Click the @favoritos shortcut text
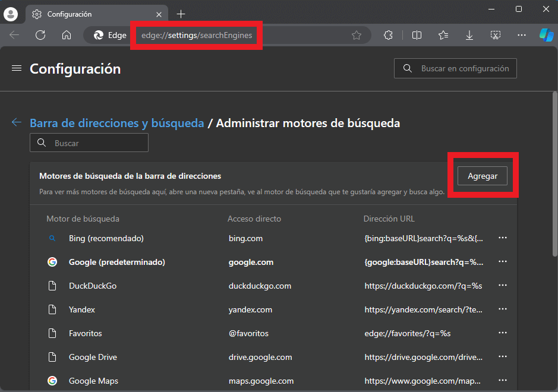 [x=248, y=333]
